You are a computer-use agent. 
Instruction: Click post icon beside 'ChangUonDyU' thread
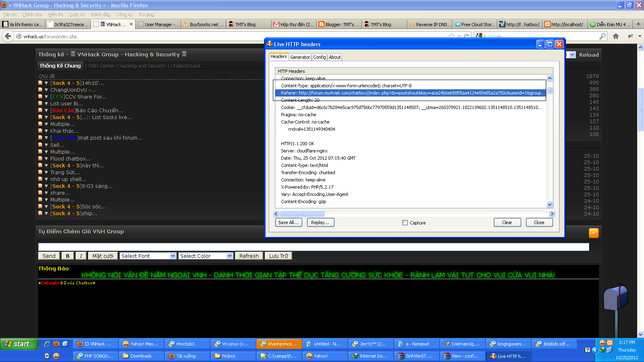(x=40, y=90)
